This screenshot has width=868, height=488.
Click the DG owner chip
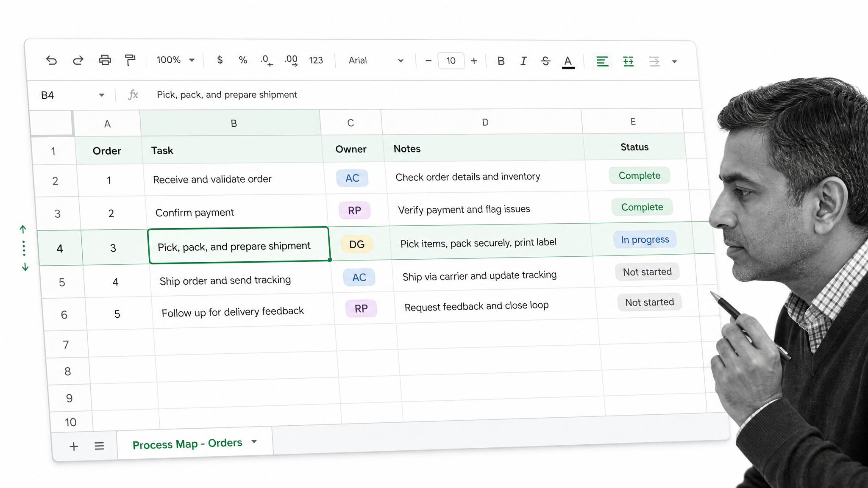pos(357,244)
